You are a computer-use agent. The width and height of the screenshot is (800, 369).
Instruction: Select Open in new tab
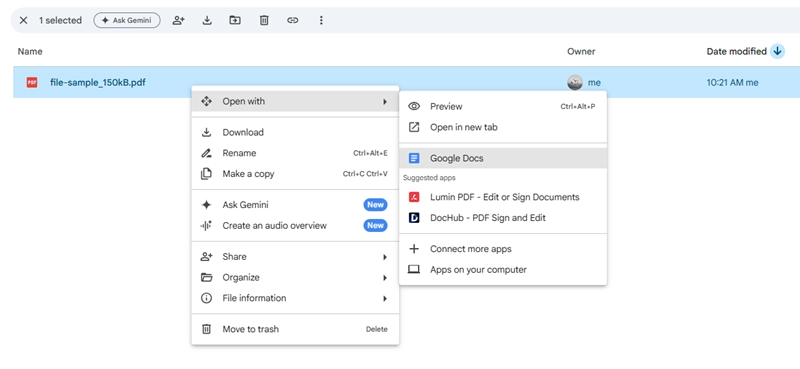click(x=503, y=127)
